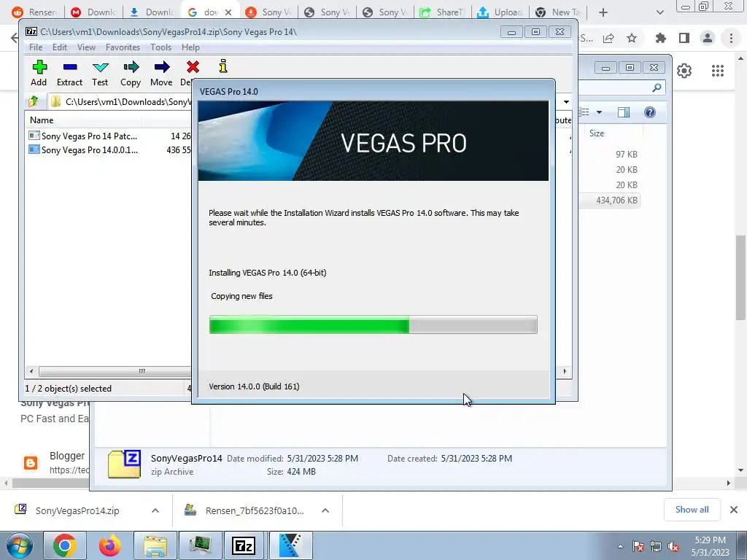Viewport: 747px width, 560px height.
Task: Open Explorer change view dropdown arrow
Action: [600, 112]
